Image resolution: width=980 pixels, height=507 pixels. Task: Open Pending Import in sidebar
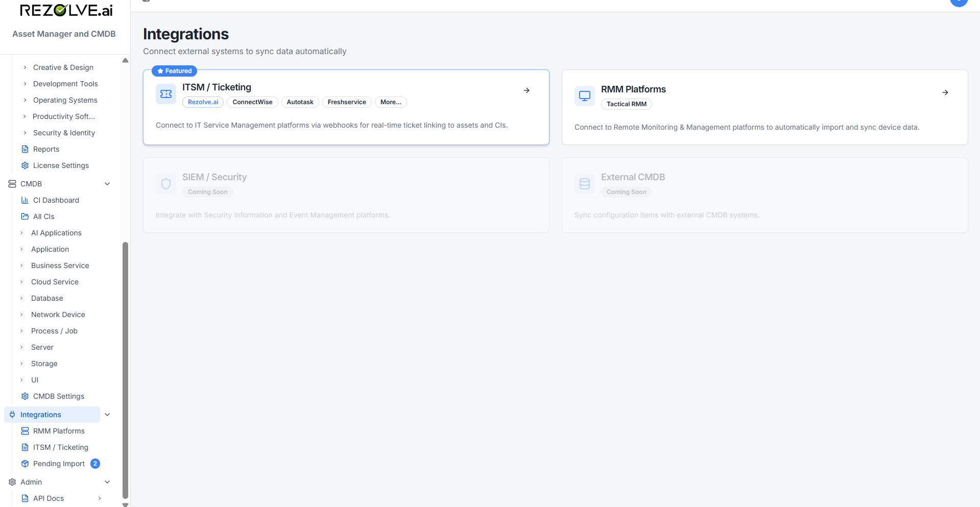click(59, 464)
